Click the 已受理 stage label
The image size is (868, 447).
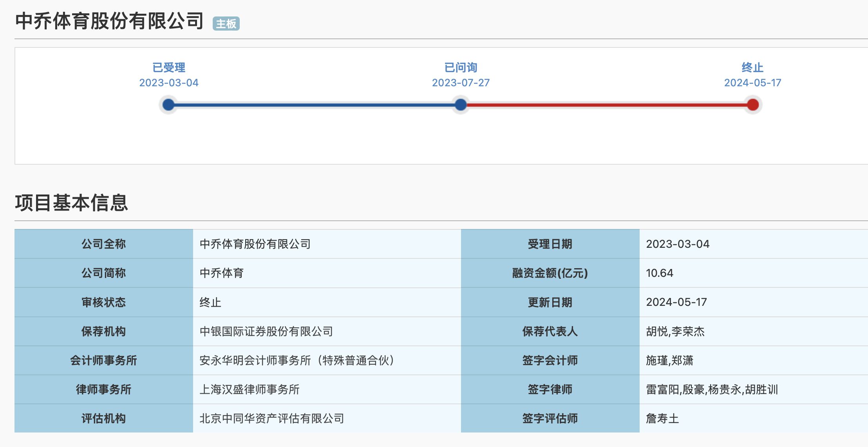coord(169,67)
